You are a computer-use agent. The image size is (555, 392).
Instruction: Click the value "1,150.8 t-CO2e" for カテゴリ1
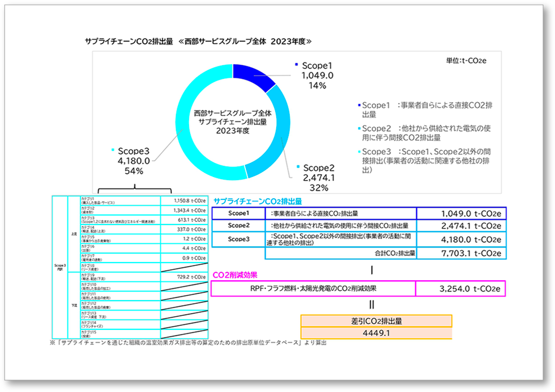(x=184, y=200)
